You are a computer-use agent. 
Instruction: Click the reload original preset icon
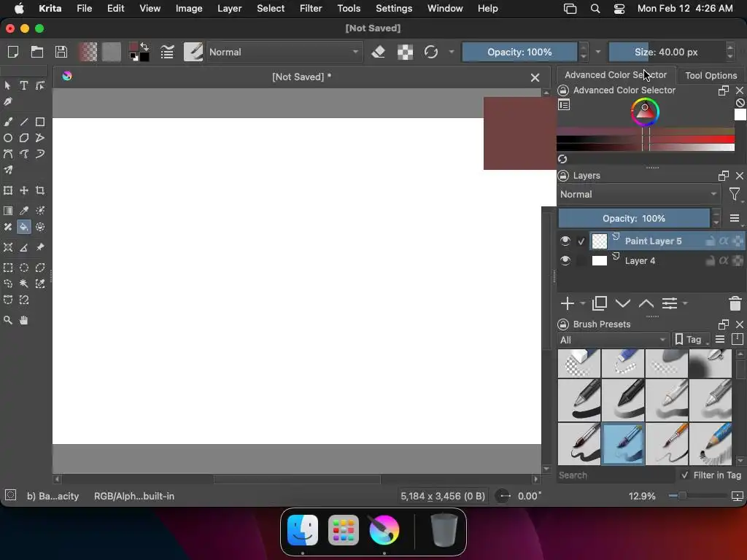click(431, 52)
